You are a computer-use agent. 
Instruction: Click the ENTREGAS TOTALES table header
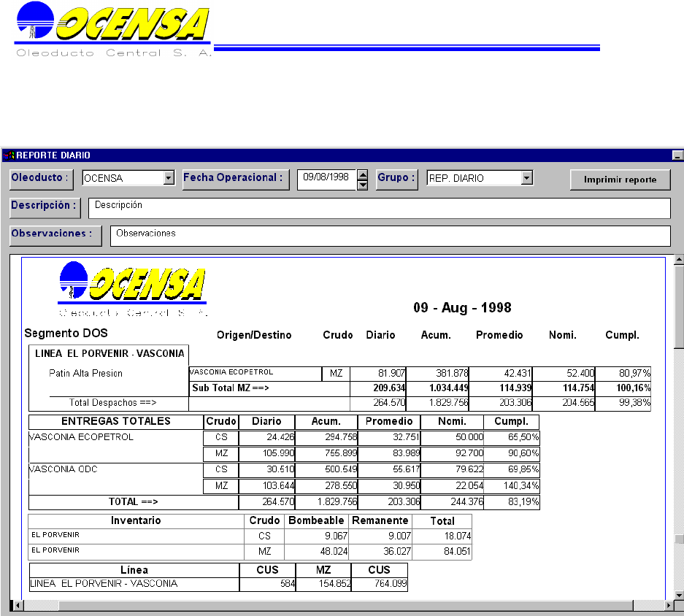pos(115,421)
